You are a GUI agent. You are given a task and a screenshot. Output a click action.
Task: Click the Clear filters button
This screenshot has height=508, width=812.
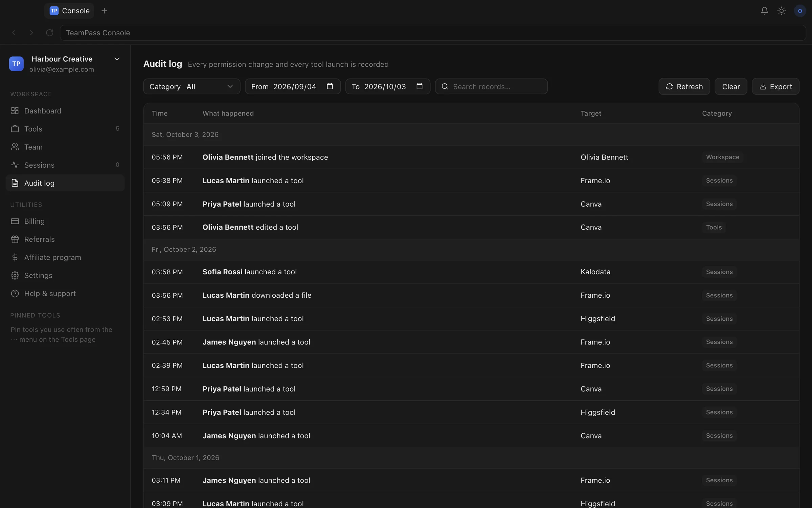point(731,86)
